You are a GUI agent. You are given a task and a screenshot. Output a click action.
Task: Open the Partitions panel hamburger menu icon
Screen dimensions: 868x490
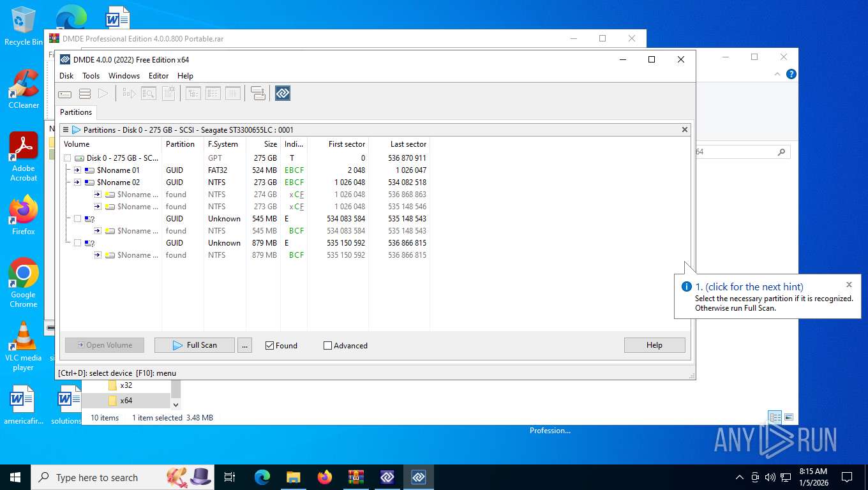coord(66,130)
